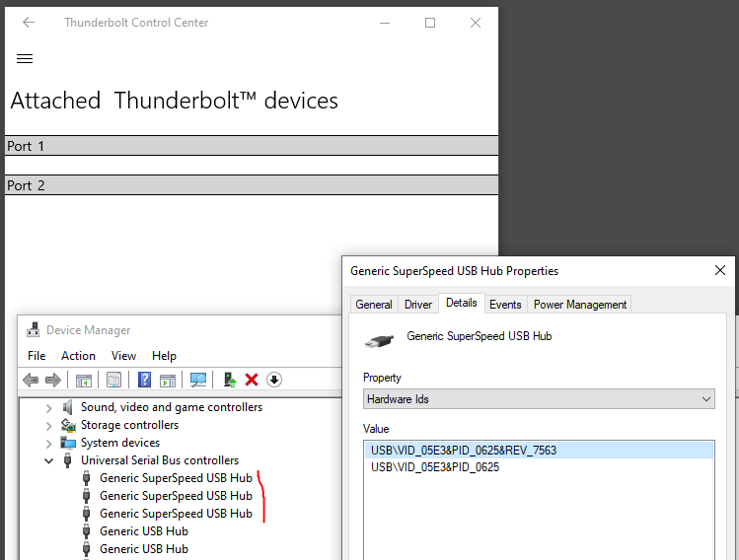
Task: Select Port 2 row in Thunderbolt Control Center
Action: pyautogui.click(x=252, y=185)
